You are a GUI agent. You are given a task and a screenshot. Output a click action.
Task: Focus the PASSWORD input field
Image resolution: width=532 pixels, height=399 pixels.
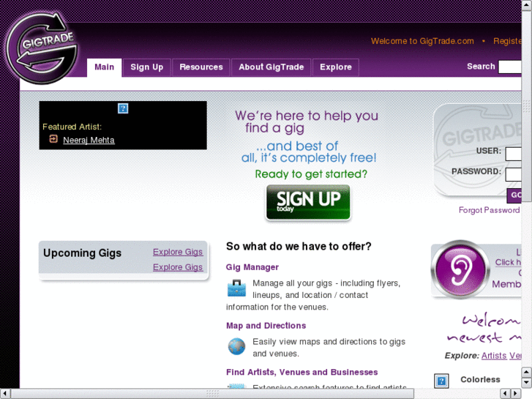[513, 174]
